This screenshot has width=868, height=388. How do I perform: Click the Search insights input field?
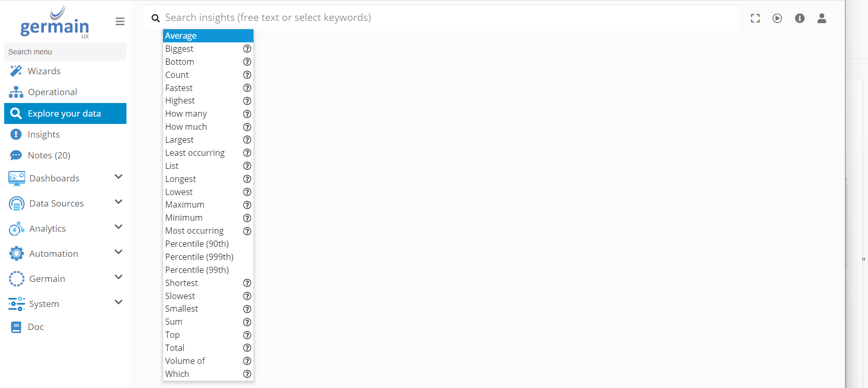click(x=449, y=18)
